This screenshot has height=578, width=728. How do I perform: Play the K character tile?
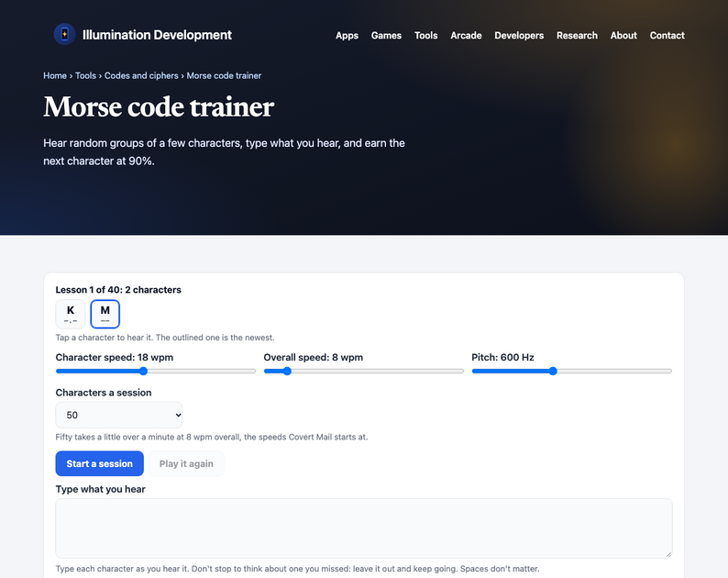(x=71, y=314)
